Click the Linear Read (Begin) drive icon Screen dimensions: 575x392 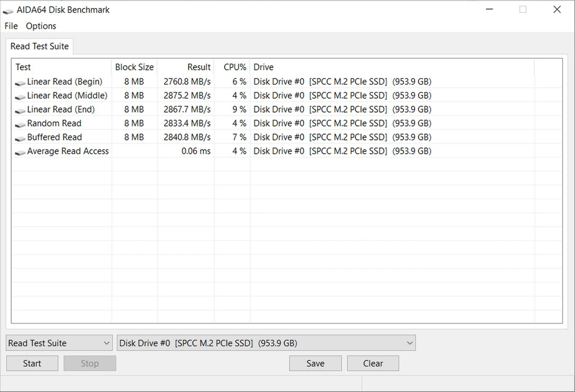tap(20, 82)
